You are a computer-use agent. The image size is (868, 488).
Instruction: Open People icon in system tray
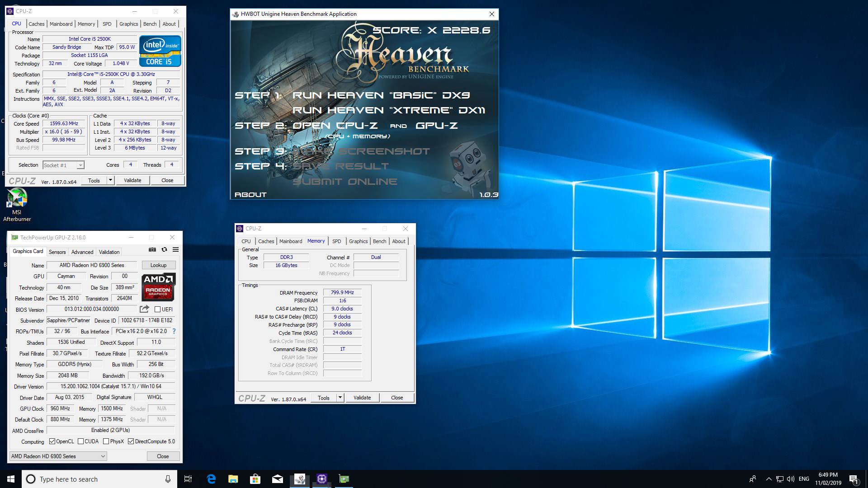click(753, 479)
